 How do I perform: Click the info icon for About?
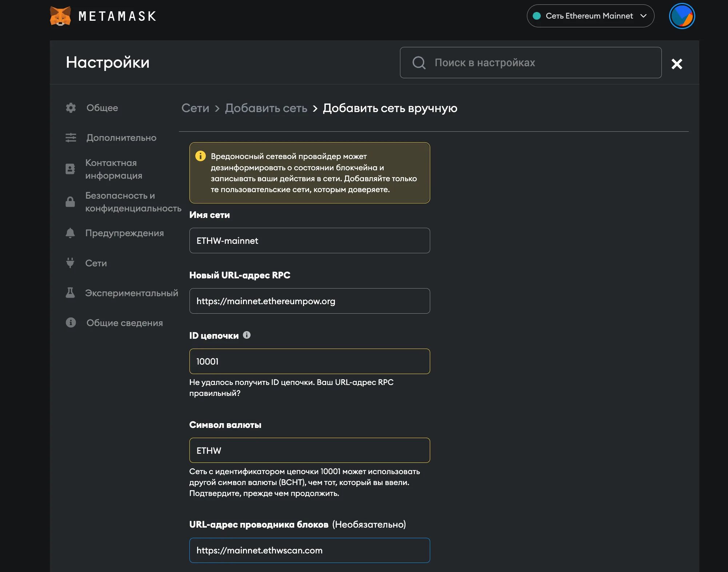click(71, 322)
